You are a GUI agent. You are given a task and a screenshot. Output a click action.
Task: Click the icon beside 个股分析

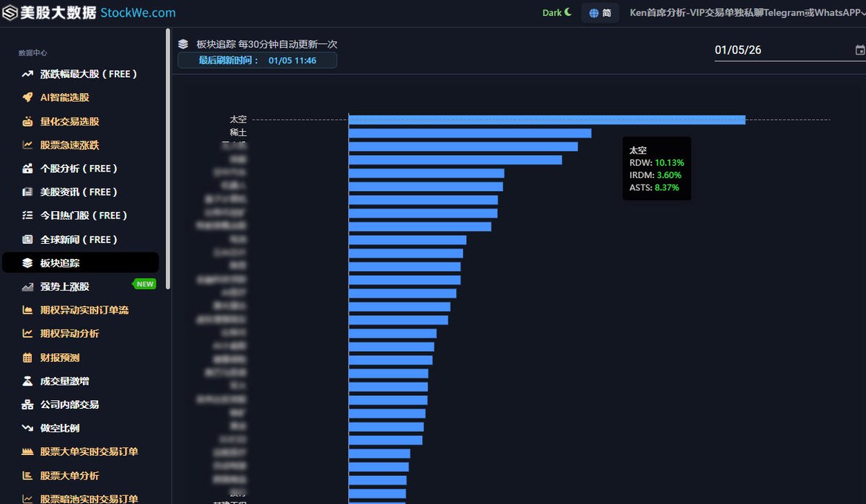click(27, 169)
